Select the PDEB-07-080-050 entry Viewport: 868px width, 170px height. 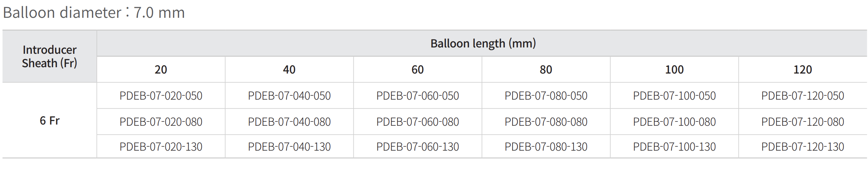click(546, 96)
